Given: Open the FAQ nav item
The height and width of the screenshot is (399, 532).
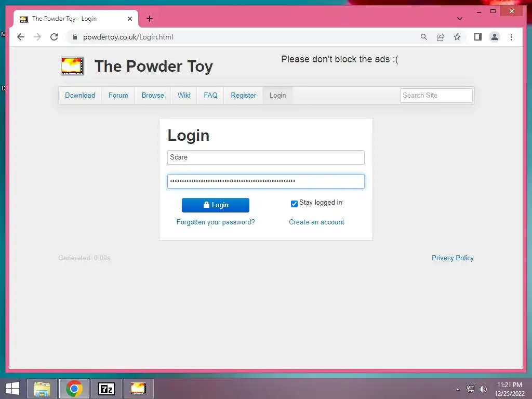Looking at the screenshot, I should 210,96.
